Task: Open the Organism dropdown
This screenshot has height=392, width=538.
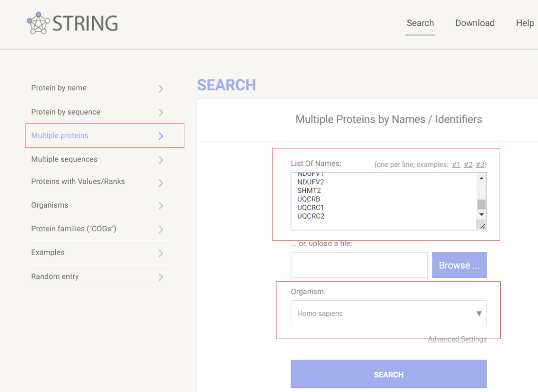Action: click(x=389, y=313)
